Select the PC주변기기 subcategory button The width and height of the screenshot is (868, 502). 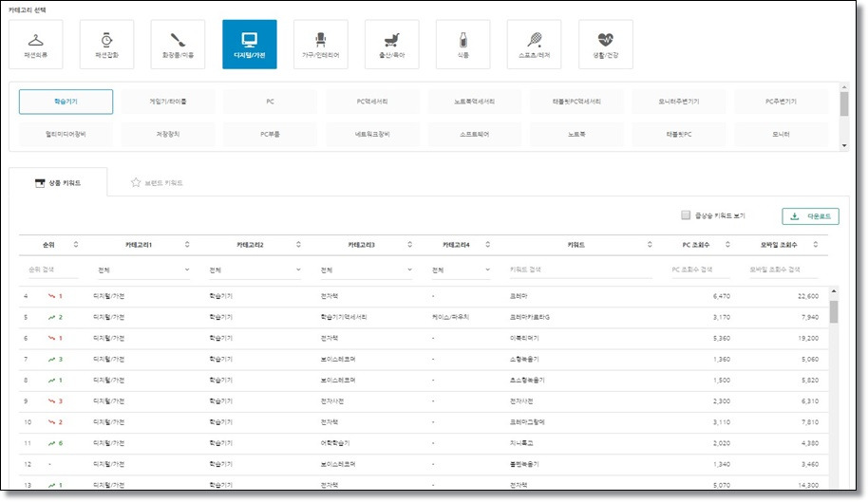[x=781, y=102]
